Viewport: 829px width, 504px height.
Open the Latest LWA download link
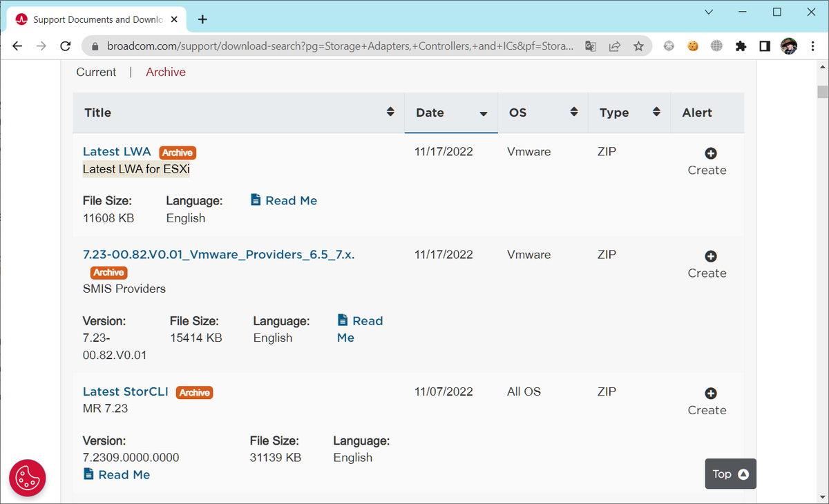click(117, 152)
